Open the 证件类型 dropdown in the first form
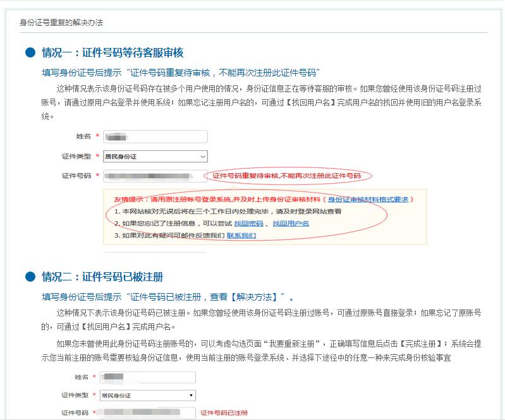The image size is (505, 420). (155, 156)
